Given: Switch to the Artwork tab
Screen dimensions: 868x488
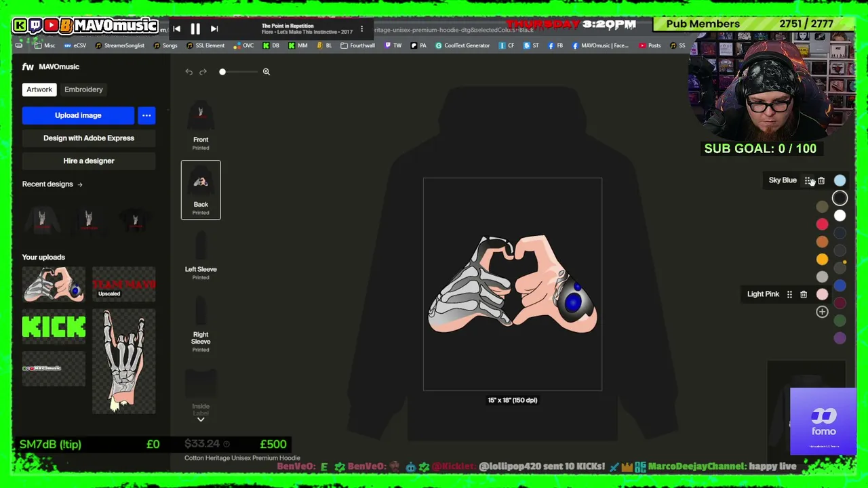Looking at the screenshot, I should 39,89.
